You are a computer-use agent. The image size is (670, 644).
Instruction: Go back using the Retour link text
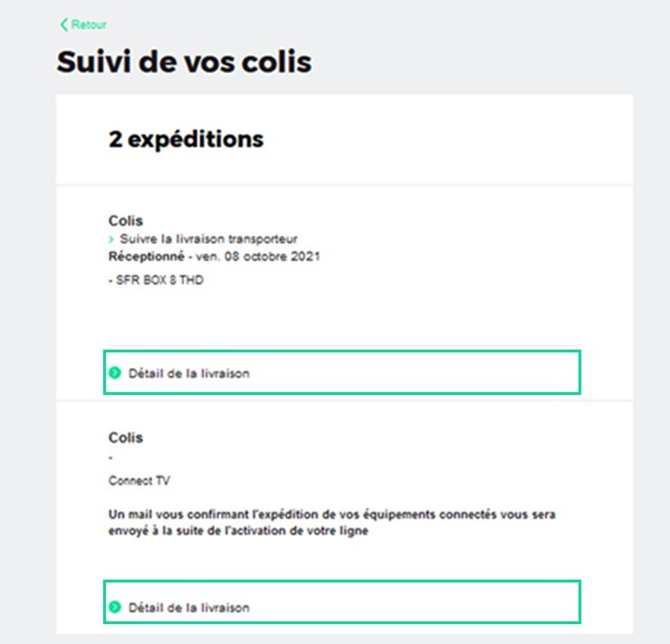89,24
